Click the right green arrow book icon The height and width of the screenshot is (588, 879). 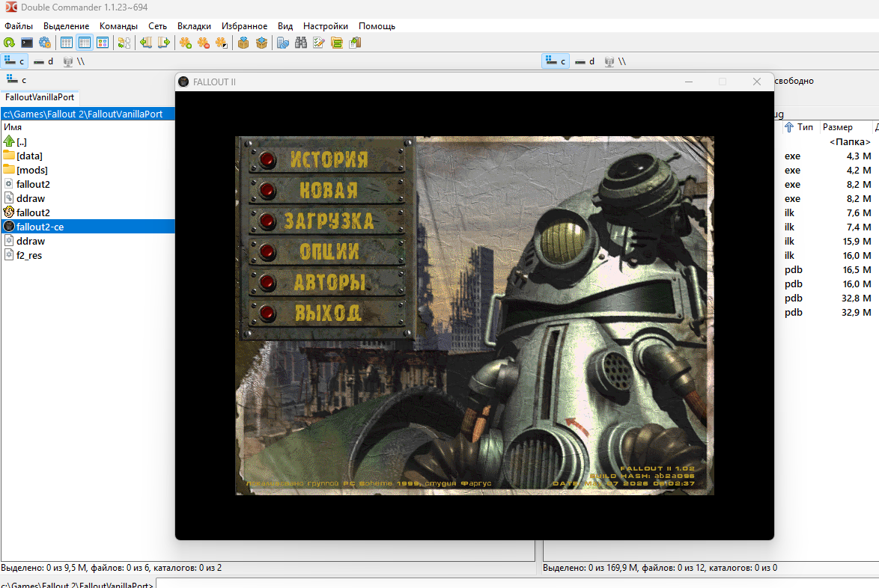[x=164, y=43]
